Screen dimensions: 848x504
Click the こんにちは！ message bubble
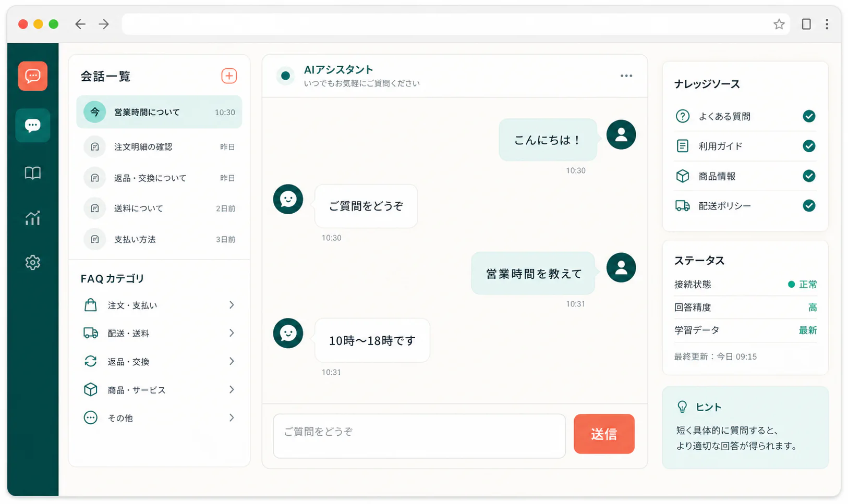(548, 140)
